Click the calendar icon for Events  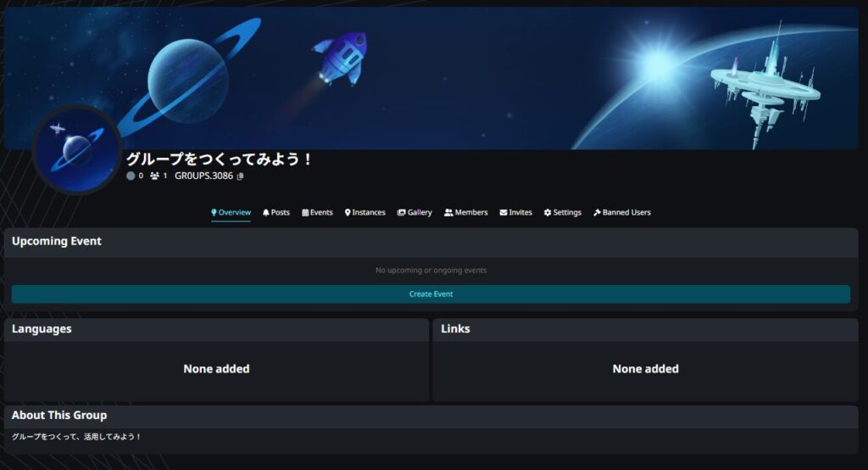305,213
